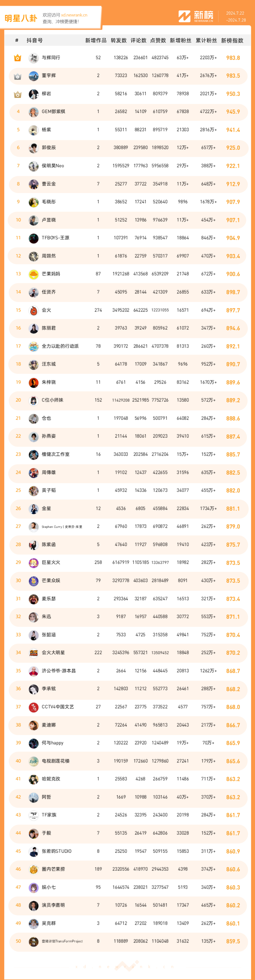
Task: Open CCTV4中国文艺's red avatar icon
Action: (34, 707)
